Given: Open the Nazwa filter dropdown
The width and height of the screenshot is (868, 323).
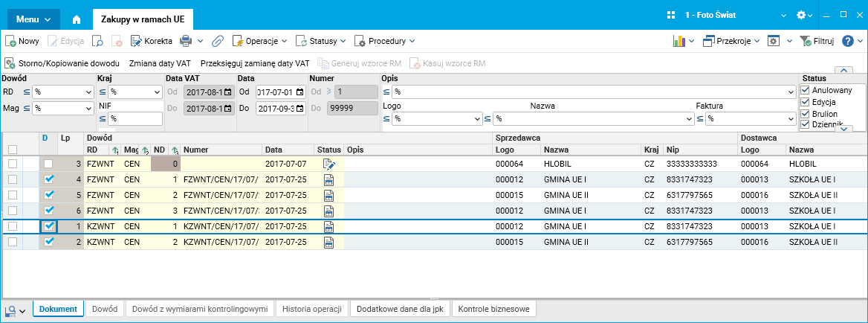Looking at the screenshot, I should pos(690,118).
